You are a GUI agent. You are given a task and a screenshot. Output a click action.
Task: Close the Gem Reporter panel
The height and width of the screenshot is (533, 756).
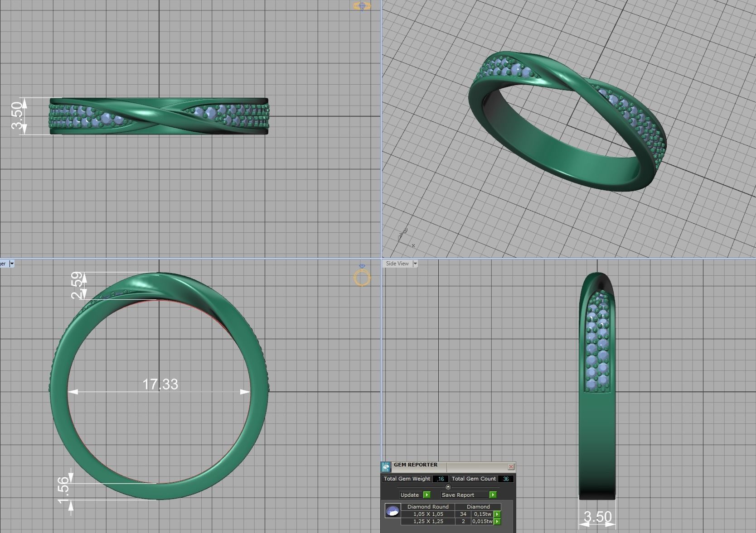tap(511, 466)
